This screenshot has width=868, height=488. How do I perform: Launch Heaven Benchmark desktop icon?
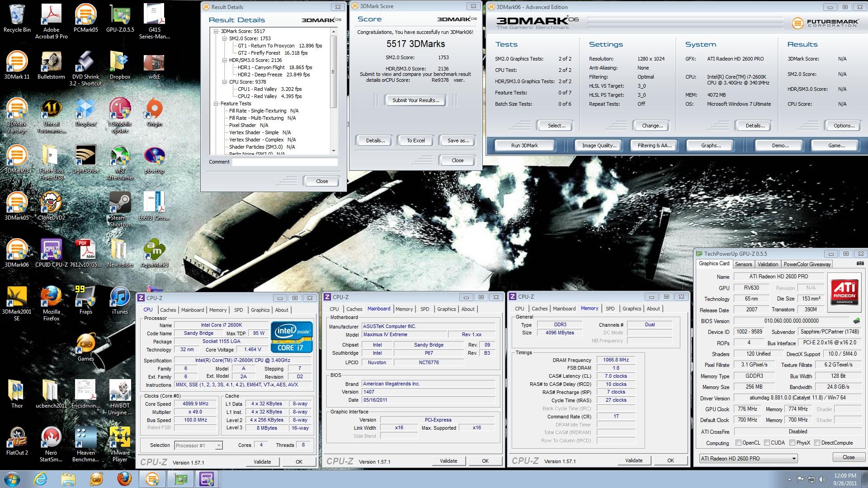(x=85, y=444)
